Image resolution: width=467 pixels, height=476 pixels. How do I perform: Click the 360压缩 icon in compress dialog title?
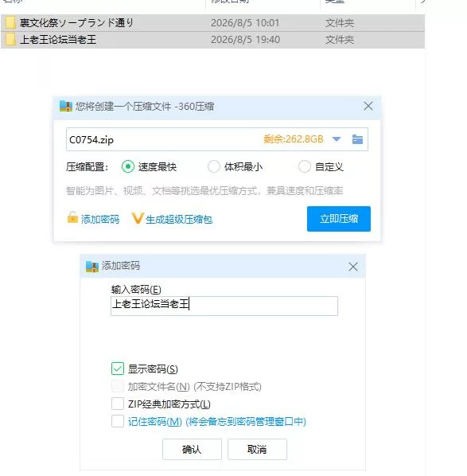coord(66,106)
